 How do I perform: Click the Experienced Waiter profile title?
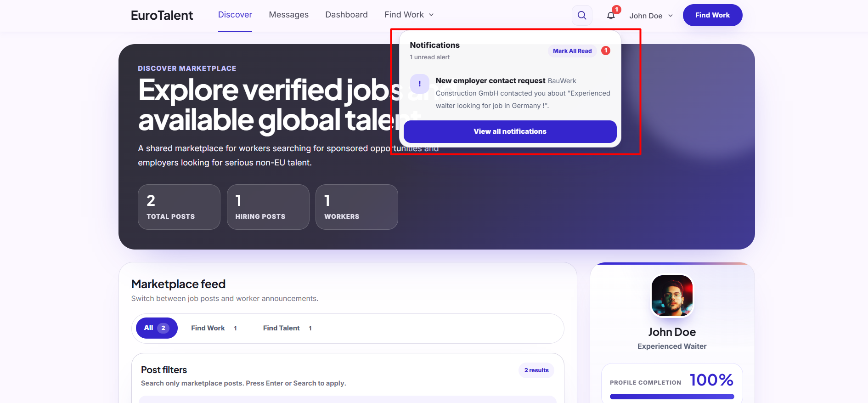click(x=672, y=346)
